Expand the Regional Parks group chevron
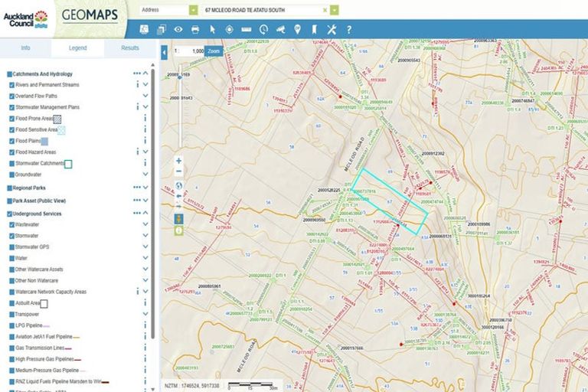This screenshot has height=392, width=588. (x=145, y=187)
